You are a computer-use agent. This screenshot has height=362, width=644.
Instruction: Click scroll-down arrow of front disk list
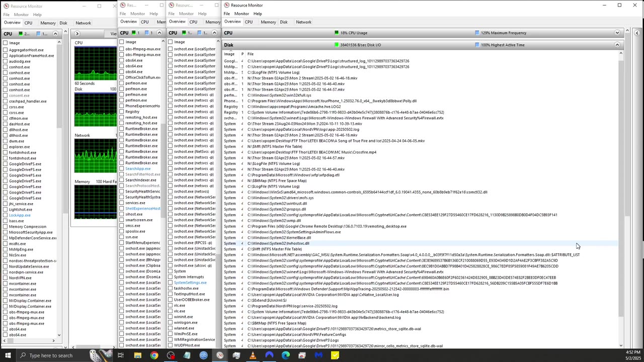[621, 346]
